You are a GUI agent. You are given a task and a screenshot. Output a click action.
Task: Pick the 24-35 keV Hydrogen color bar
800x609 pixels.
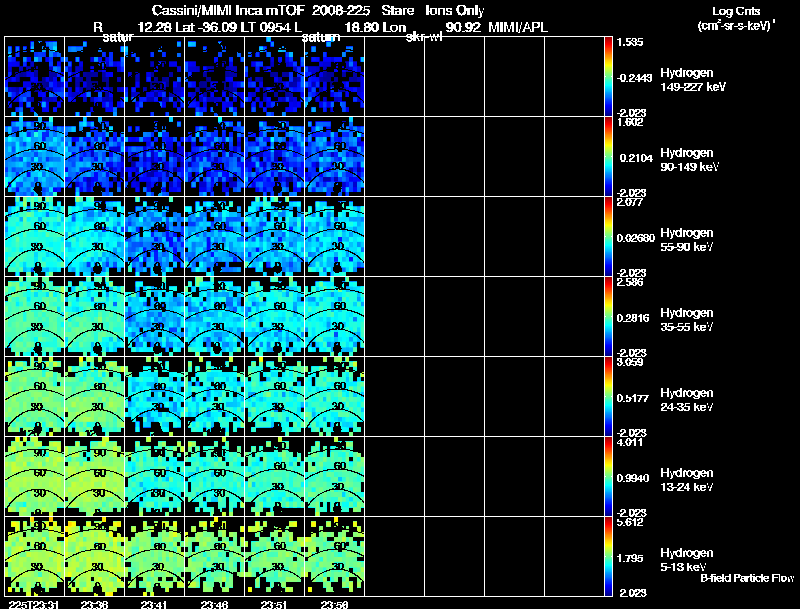pos(609,396)
